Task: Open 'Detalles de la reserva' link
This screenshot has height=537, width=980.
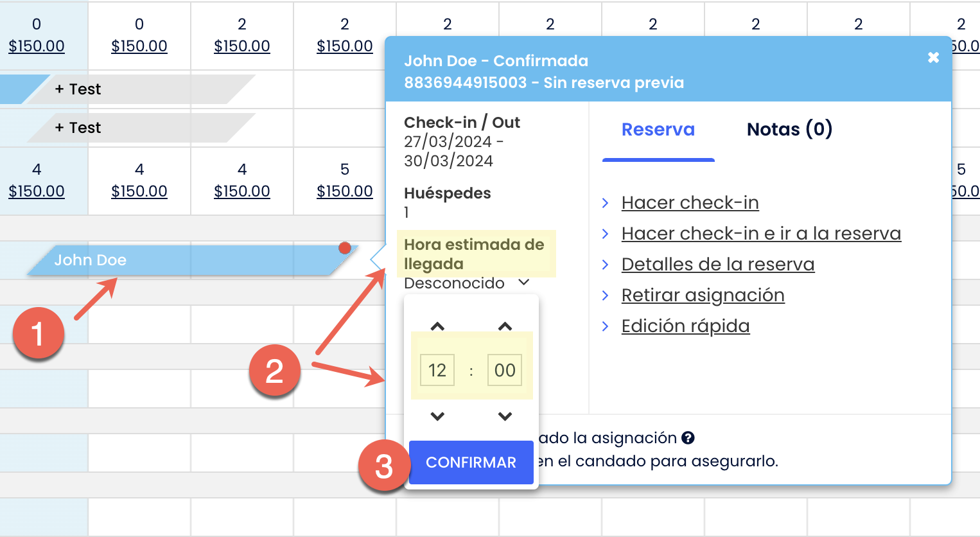Action: pyautogui.click(x=717, y=265)
